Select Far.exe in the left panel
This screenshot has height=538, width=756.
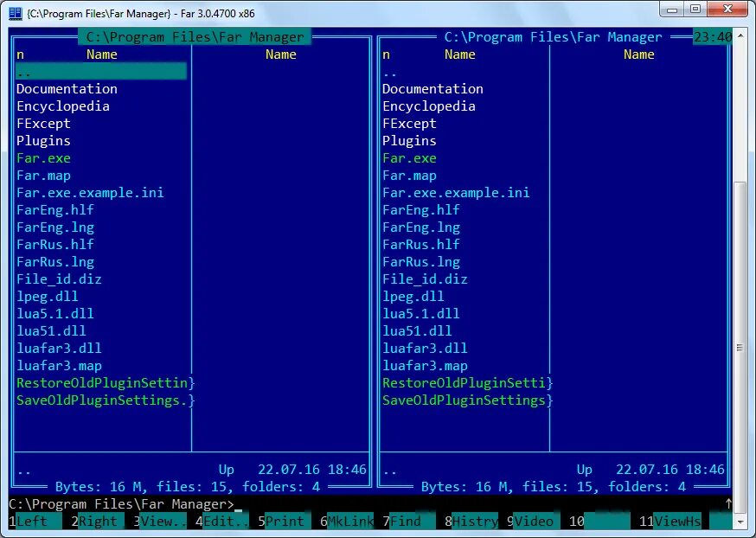[x=43, y=158]
